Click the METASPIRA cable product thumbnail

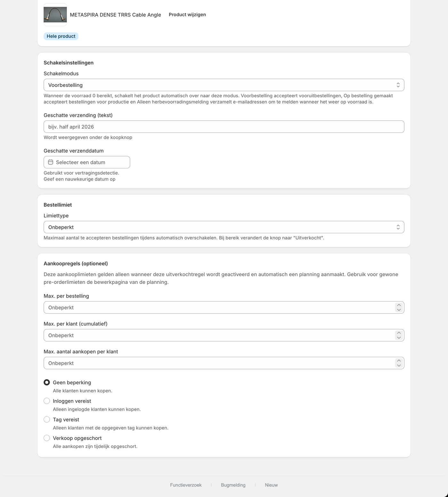click(55, 15)
